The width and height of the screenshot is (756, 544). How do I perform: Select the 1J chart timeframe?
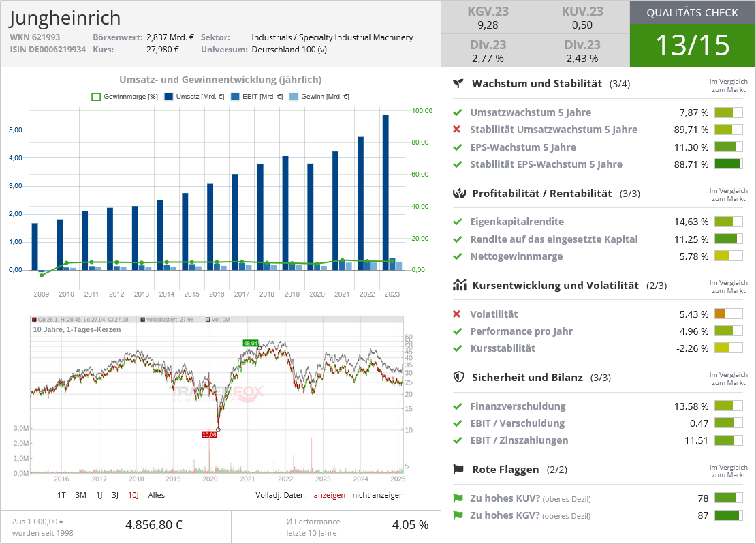99,495
